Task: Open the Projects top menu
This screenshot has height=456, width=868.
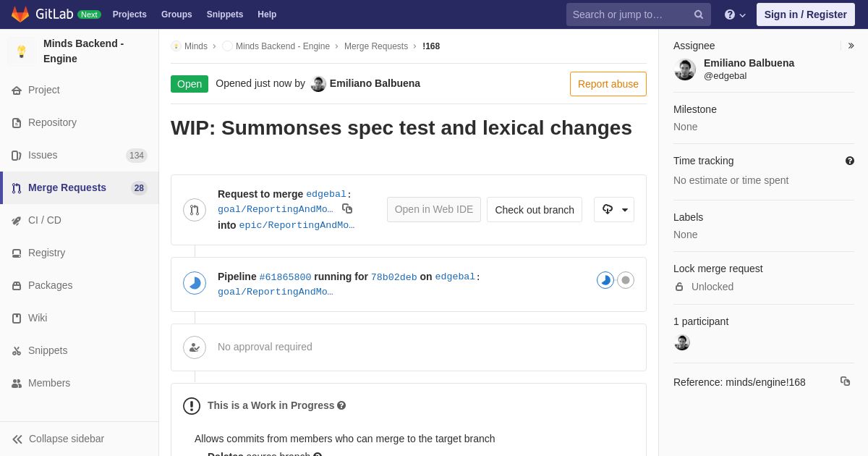Action: 129,14
